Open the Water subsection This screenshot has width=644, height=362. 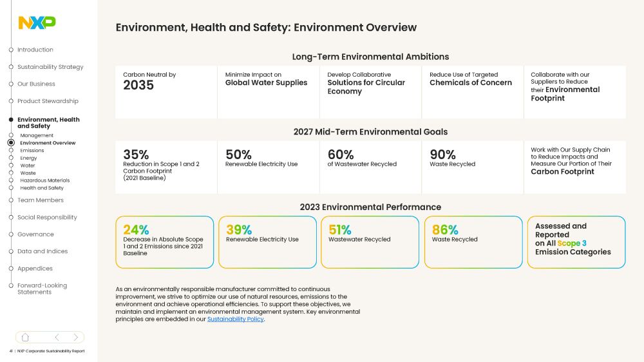click(x=28, y=166)
